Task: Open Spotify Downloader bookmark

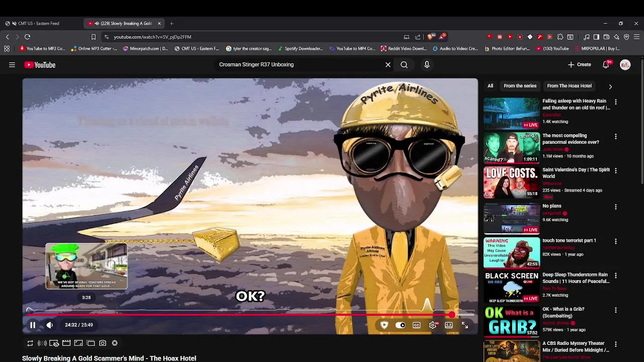Action: point(300,49)
